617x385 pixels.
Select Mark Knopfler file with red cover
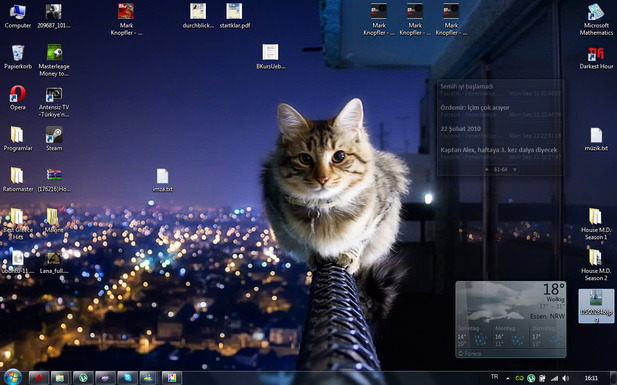126,19
